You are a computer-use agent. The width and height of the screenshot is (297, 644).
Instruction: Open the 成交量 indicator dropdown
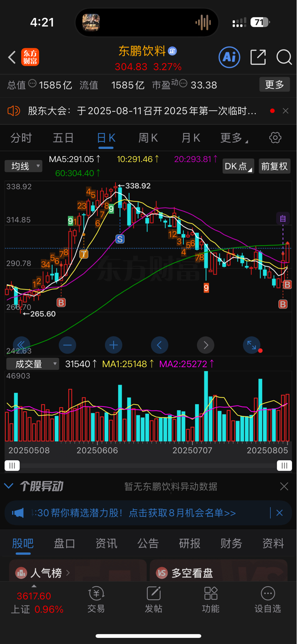pos(33,364)
